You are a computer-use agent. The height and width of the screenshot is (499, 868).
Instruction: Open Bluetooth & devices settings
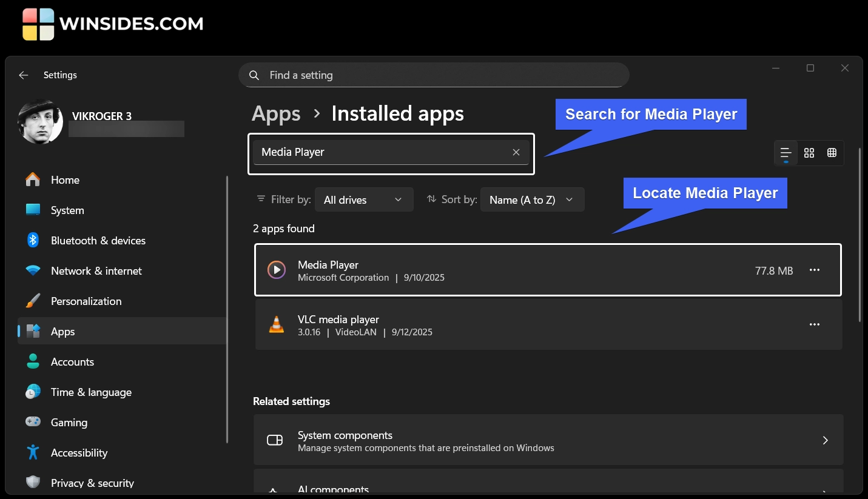tap(98, 241)
